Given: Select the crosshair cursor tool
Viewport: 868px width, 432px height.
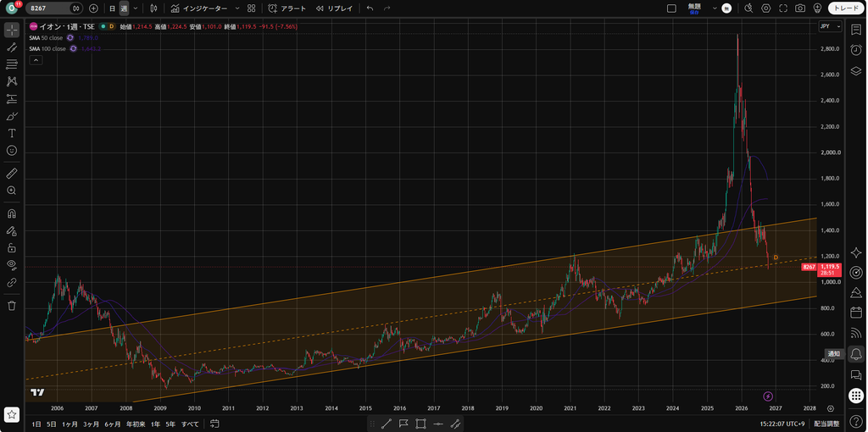Looking at the screenshot, I should [12, 30].
